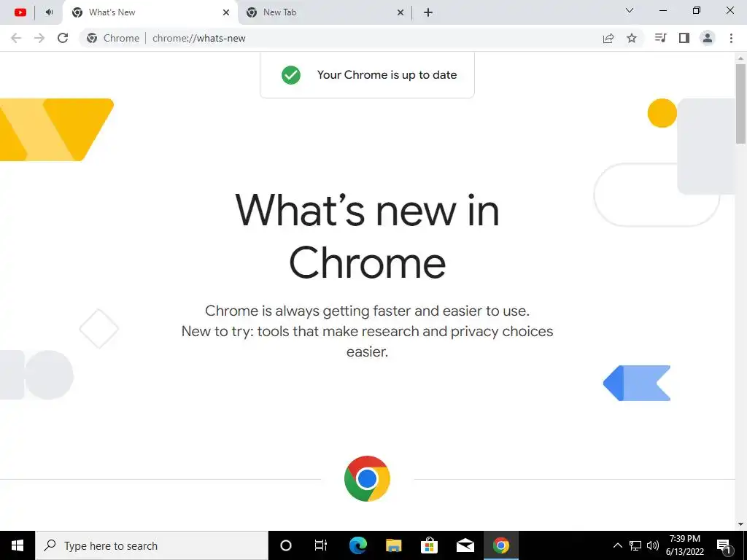Reload the page with the refresh icon
747x560 pixels.
(63, 38)
